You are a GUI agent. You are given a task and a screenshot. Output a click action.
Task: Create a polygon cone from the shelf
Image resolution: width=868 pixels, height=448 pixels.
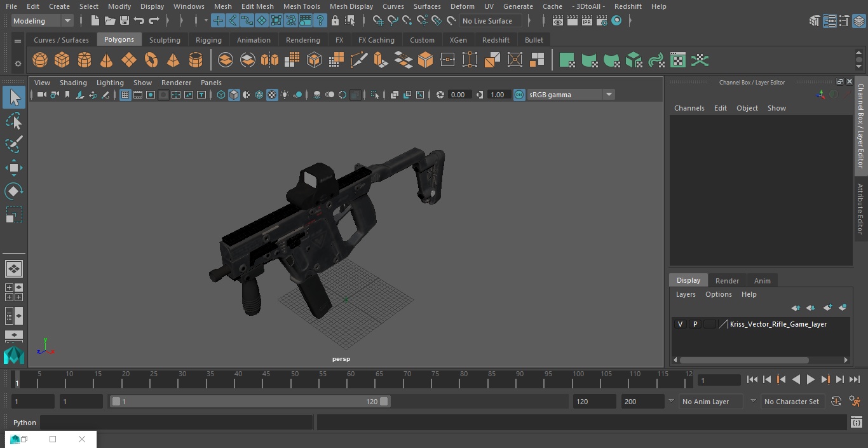[107, 60]
